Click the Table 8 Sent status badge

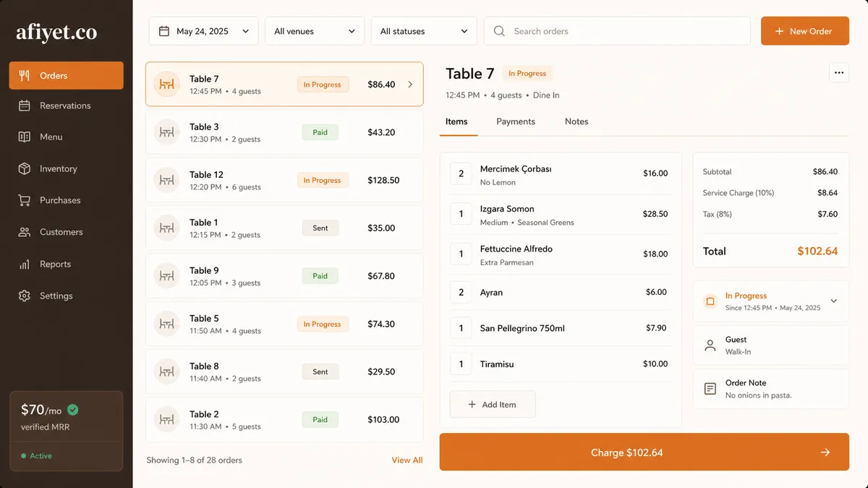pos(320,372)
